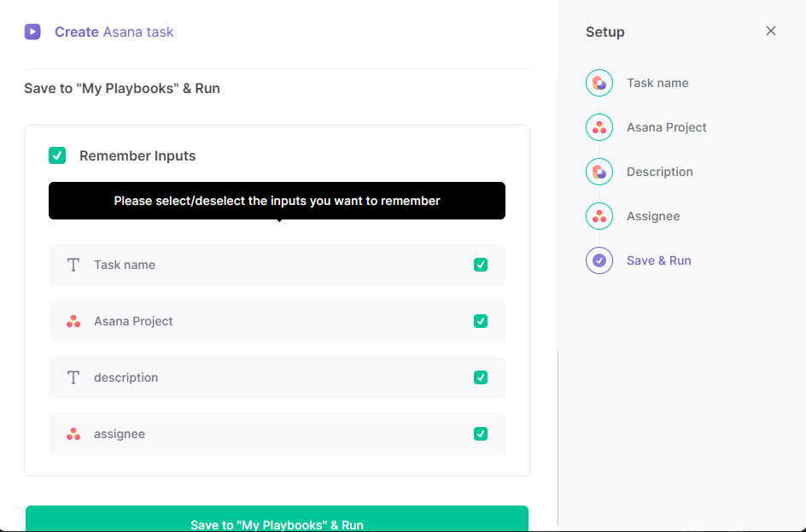Click the Assignee step icon in Setup
This screenshot has height=532, width=806.
pos(599,216)
